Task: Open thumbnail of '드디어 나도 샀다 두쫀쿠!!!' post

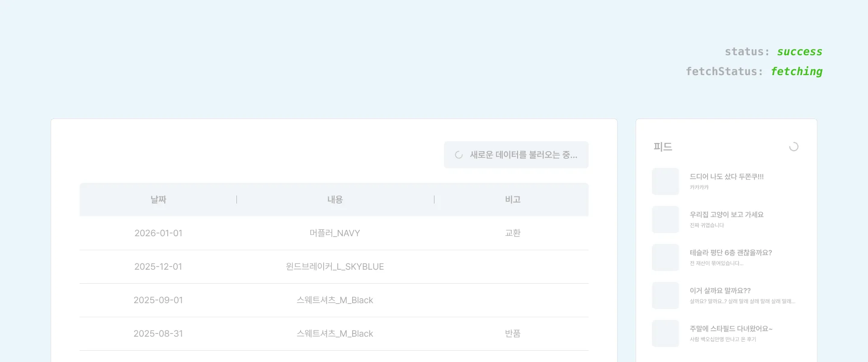Action: (665, 181)
